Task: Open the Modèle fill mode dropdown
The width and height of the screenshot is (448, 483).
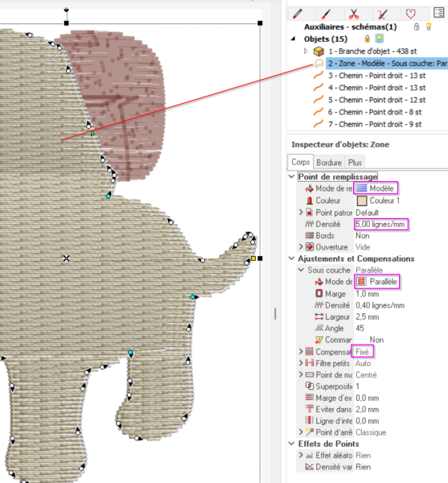Action: pos(376,188)
